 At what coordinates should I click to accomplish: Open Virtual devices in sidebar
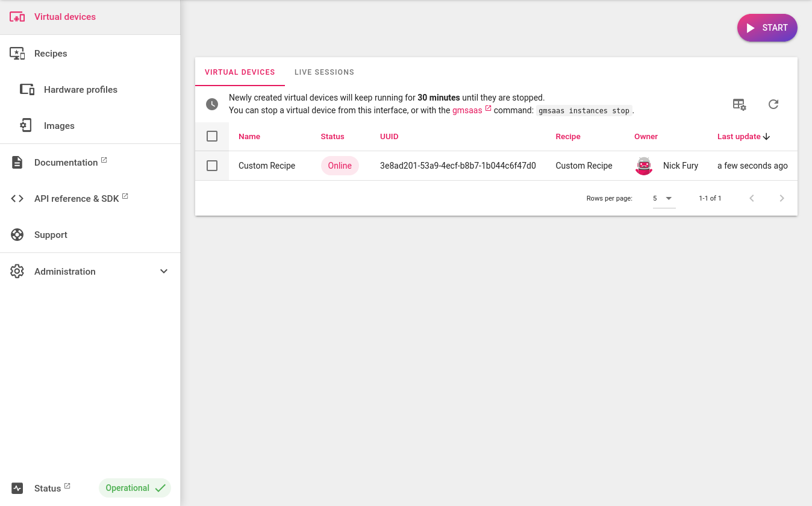point(90,17)
